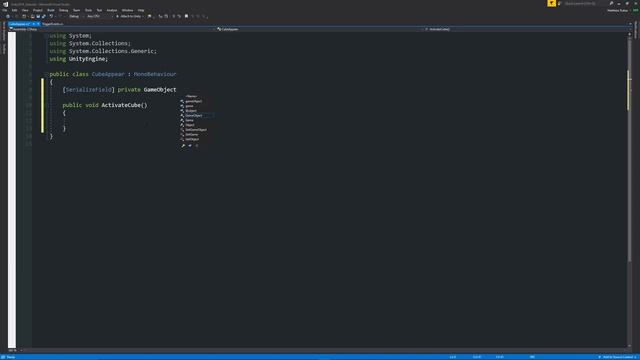Screen dimensions: 640x360
Task: Click the signed-in user name
Action: (618, 11)
